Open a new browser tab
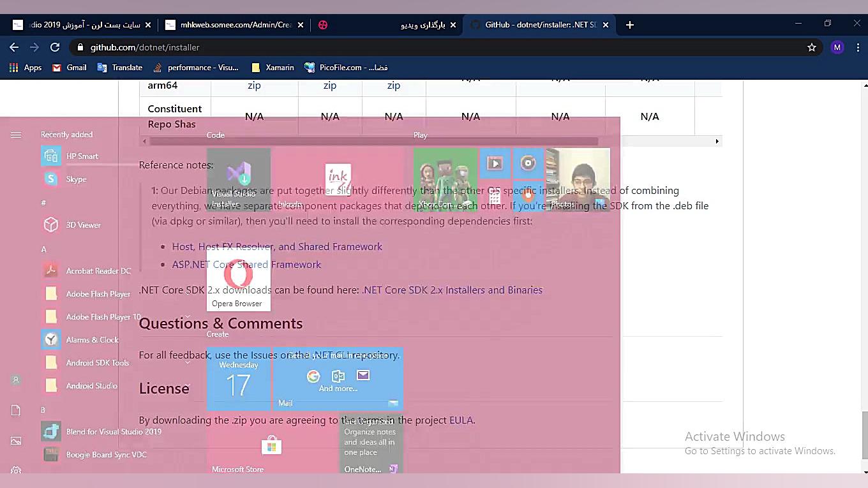This screenshot has width=868, height=488. click(x=630, y=25)
